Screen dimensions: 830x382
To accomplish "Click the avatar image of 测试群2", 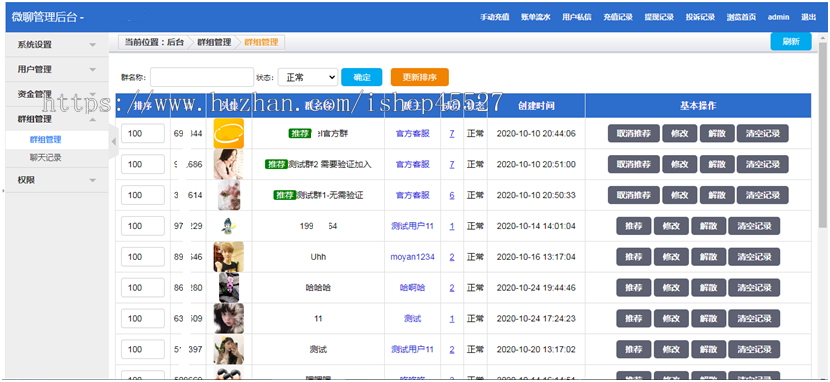I will click(x=229, y=164).
